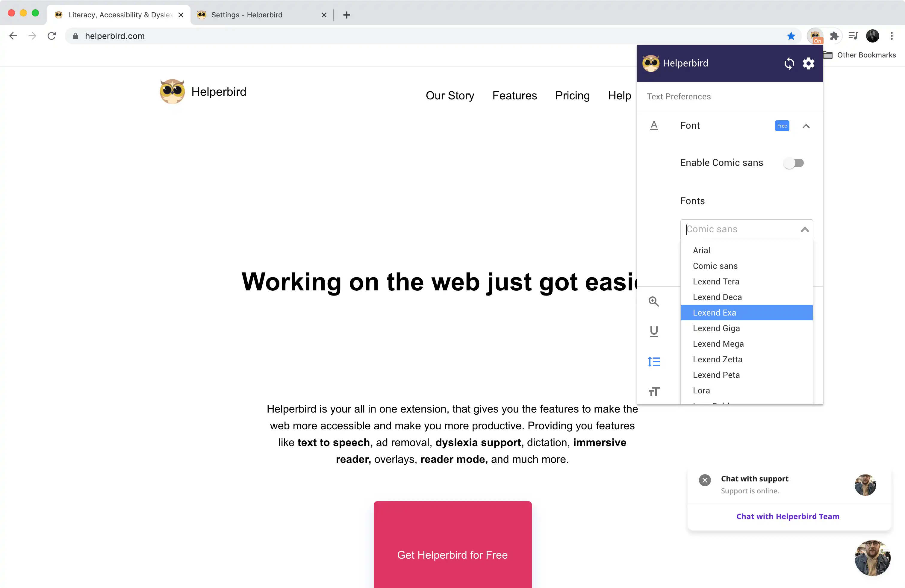
Task: Select Comic sans in font list
Action: point(747,266)
